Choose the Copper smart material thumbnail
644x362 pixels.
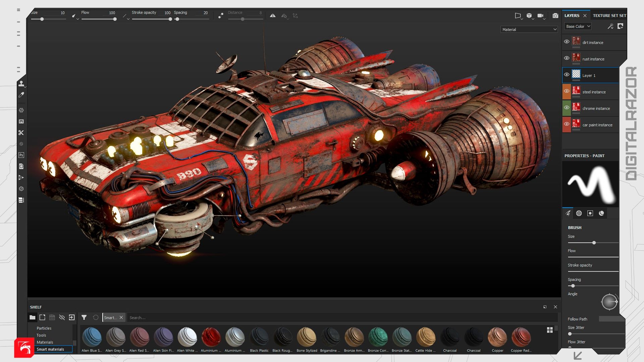pyautogui.click(x=497, y=337)
